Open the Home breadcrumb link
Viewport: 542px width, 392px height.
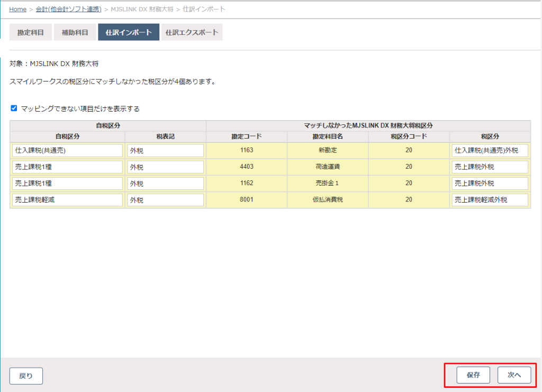(17, 10)
